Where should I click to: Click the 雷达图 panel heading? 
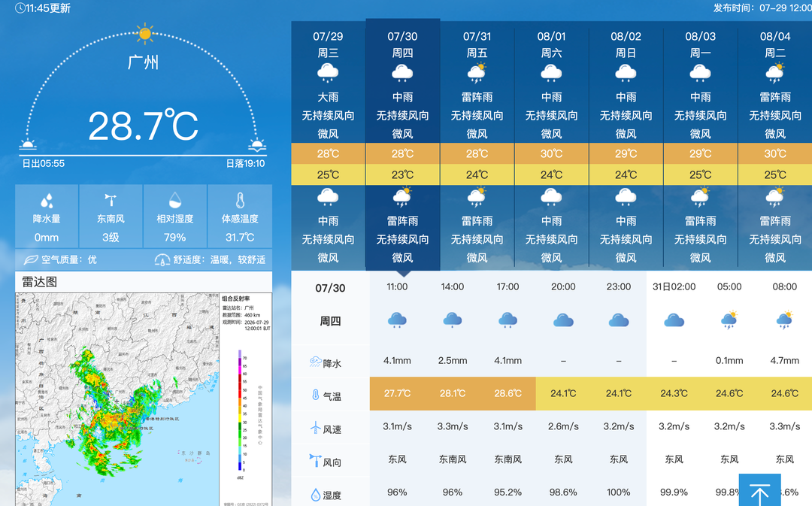(39, 282)
